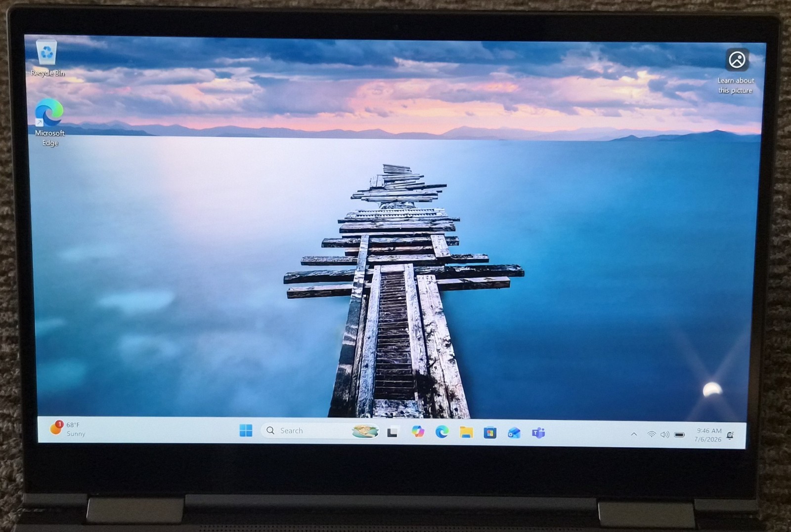
Task: Open Microsoft Store from the taskbar
Action: (x=490, y=433)
